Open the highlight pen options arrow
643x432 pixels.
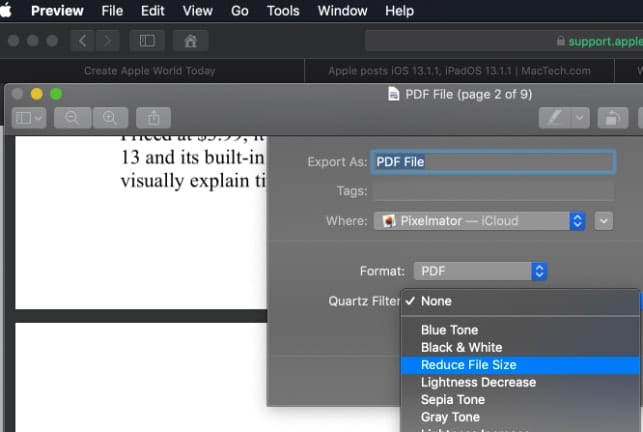pos(580,117)
